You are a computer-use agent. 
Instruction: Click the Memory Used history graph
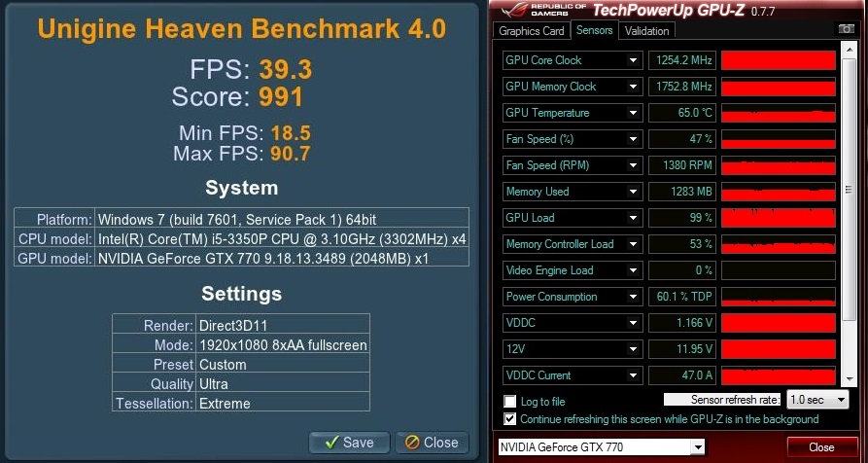pos(778,192)
